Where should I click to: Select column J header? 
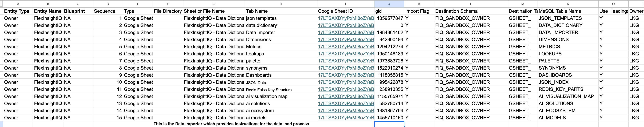(389, 4)
